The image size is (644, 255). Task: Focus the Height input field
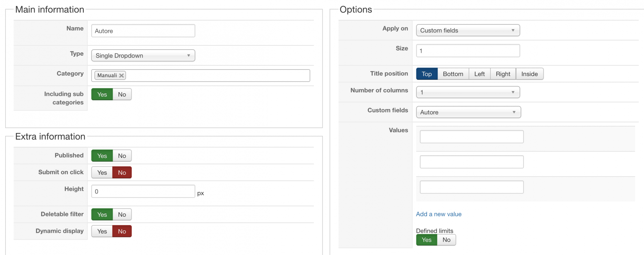(143, 191)
